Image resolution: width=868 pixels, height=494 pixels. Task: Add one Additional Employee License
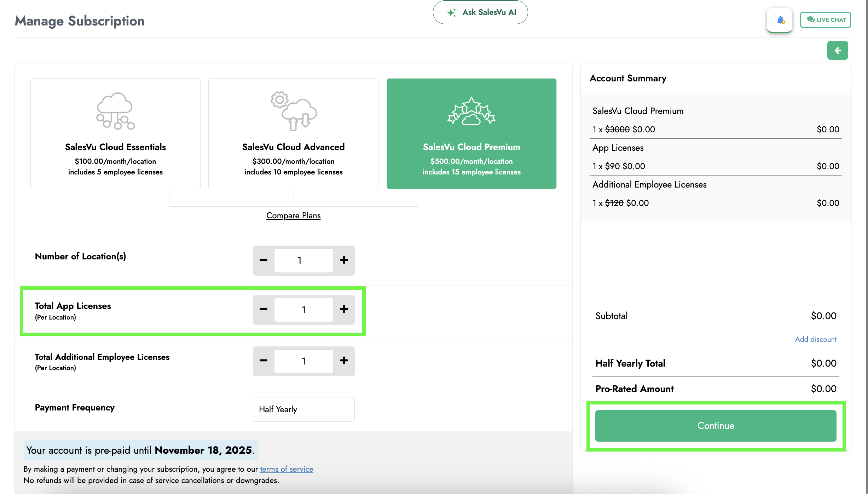[344, 361]
